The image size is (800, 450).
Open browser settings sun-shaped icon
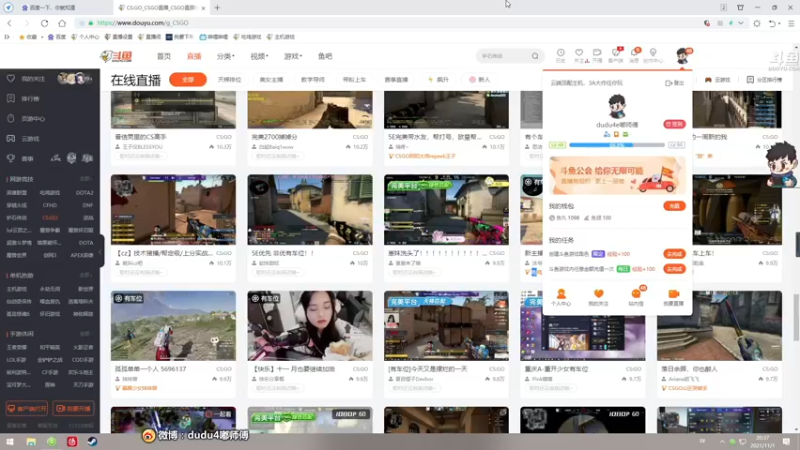pos(757,23)
